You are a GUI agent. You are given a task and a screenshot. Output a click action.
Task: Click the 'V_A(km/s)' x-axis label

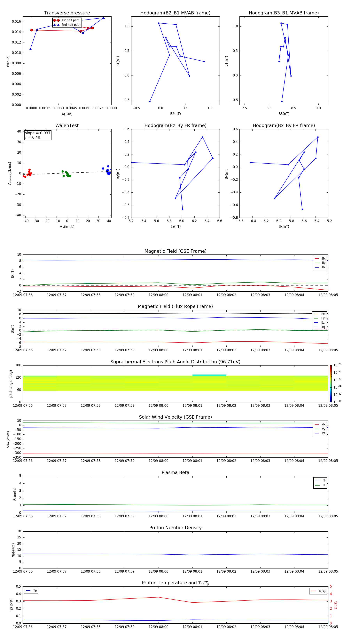tap(67, 227)
